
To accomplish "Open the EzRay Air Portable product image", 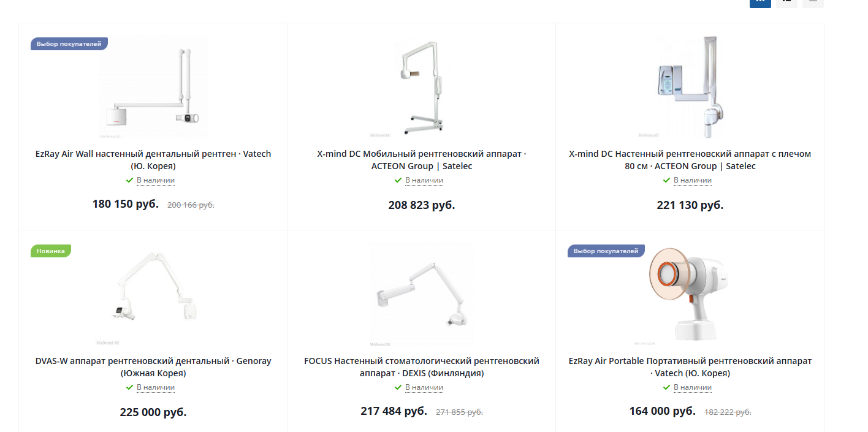I will [690, 294].
